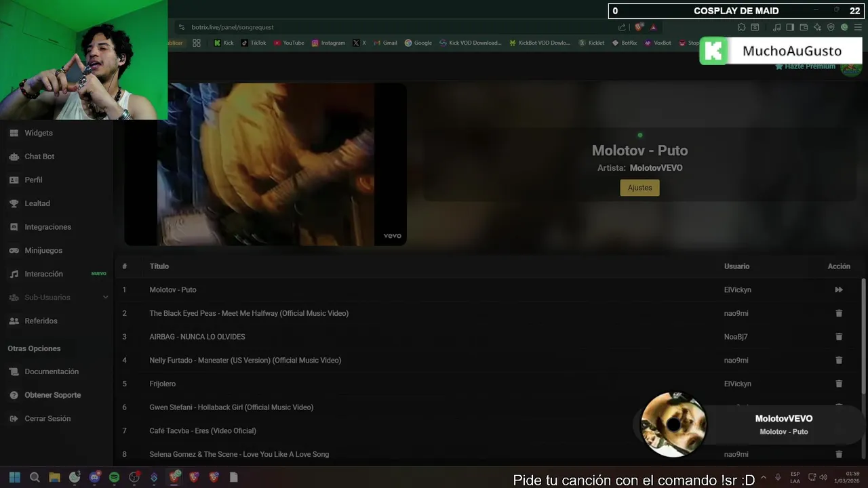The image size is (868, 488).
Task: Open Spotify from the taskbar
Action: coord(114,477)
